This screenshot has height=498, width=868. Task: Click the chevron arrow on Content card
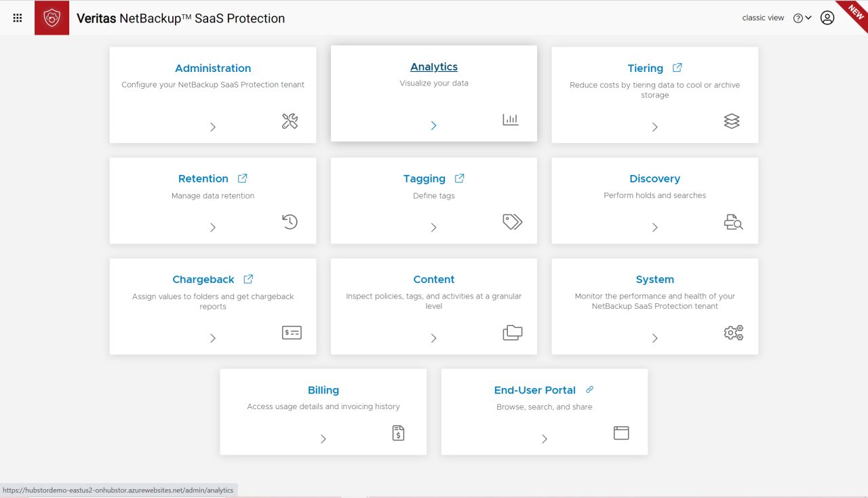(434, 338)
